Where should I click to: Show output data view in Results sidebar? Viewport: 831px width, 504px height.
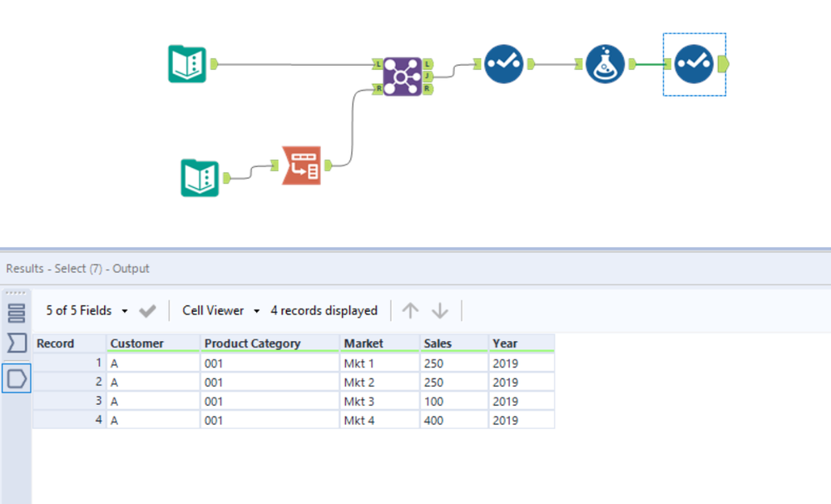(x=17, y=378)
